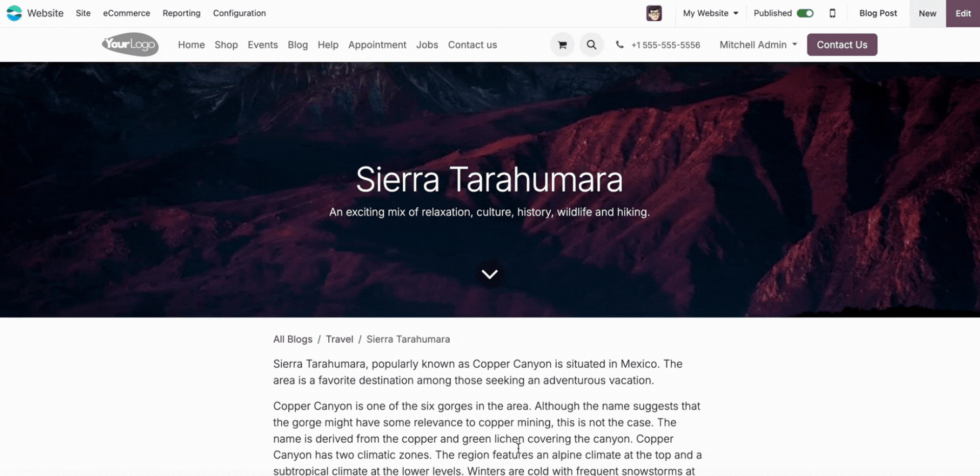The height and width of the screenshot is (476, 980).
Task: Click the YourLogo site logo
Action: (130, 45)
